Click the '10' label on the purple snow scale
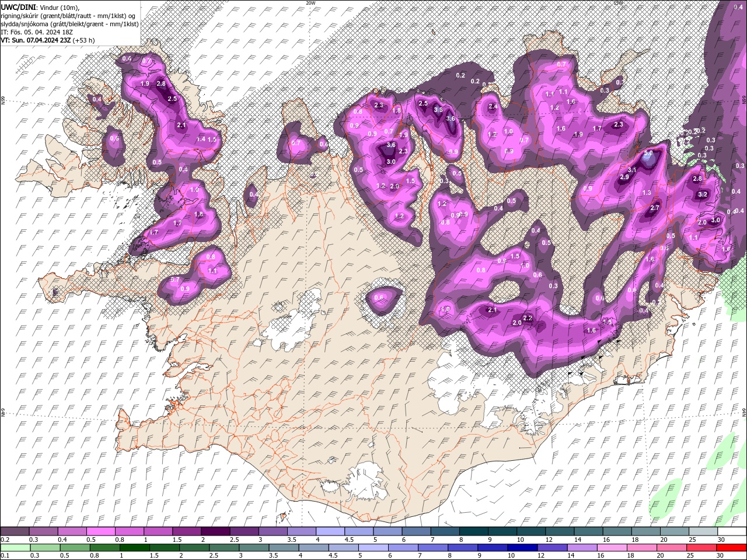The width and height of the screenshot is (747, 560). [520, 540]
